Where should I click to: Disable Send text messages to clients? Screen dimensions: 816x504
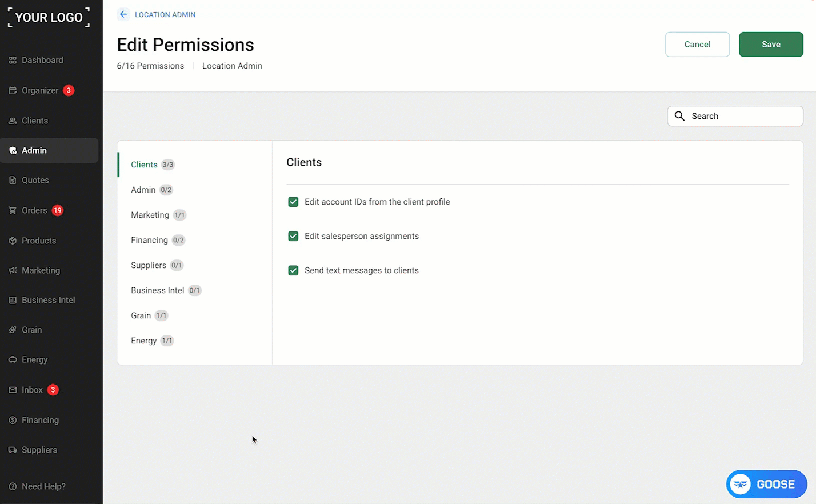click(x=293, y=270)
